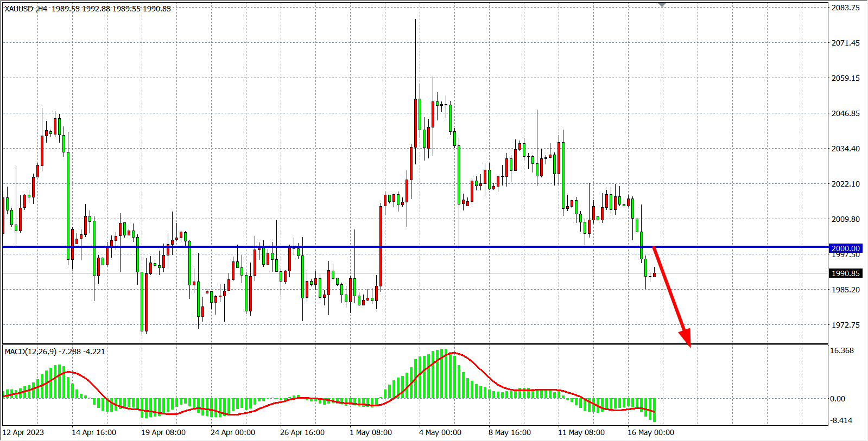The image size is (868, 441).
Task: Click the red arrowhead tip of the forecast arrow
Action: 689,345
